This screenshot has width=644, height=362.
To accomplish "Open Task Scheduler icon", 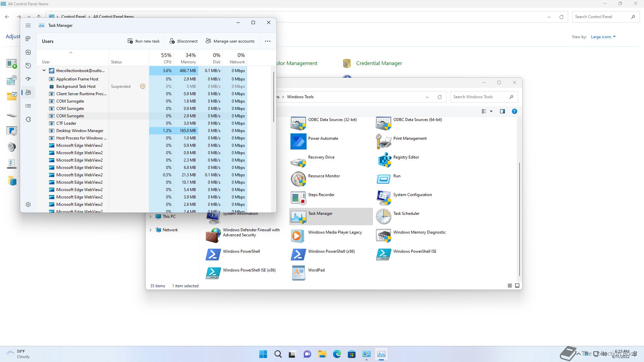I will point(383,217).
